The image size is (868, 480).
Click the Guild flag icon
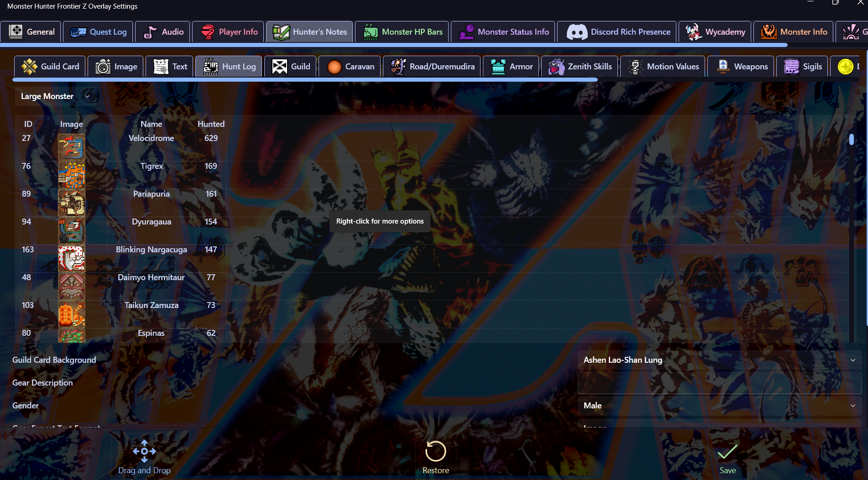[x=279, y=67]
